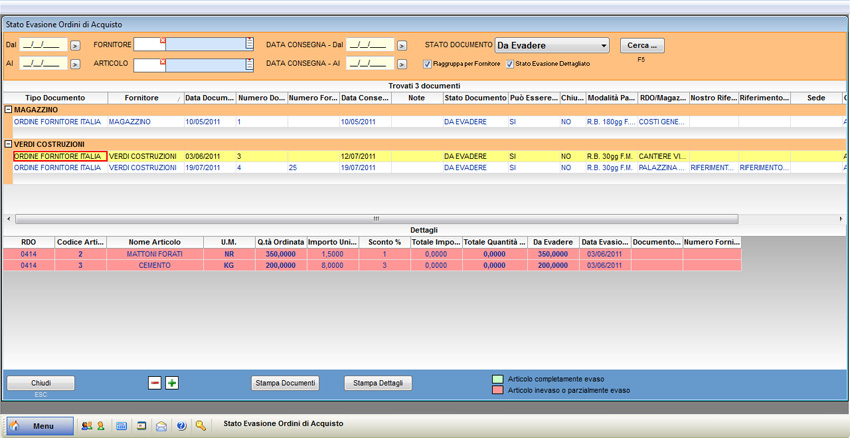850x438 pixels.
Task: Open the Menu button in bottom bar
Action: (x=40, y=426)
